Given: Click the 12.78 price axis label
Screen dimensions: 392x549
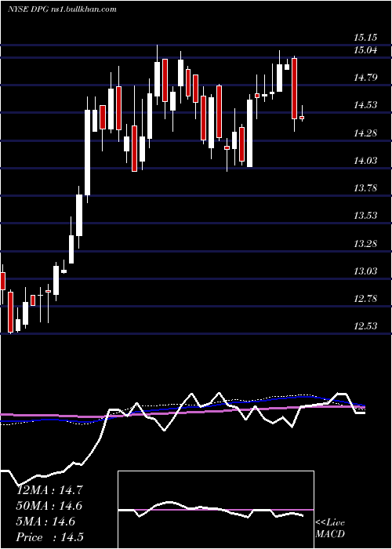Looking at the screenshot, I should (365, 299).
